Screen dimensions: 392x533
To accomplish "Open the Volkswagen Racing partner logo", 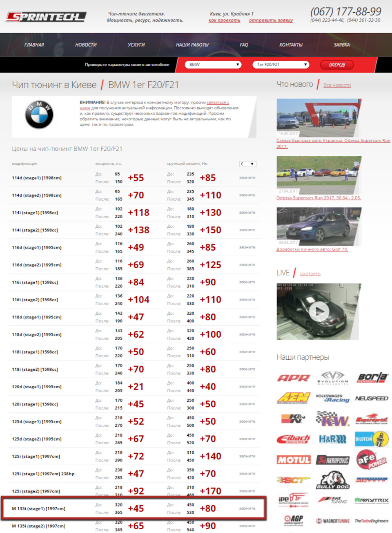I will pyautogui.click(x=333, y=398).
